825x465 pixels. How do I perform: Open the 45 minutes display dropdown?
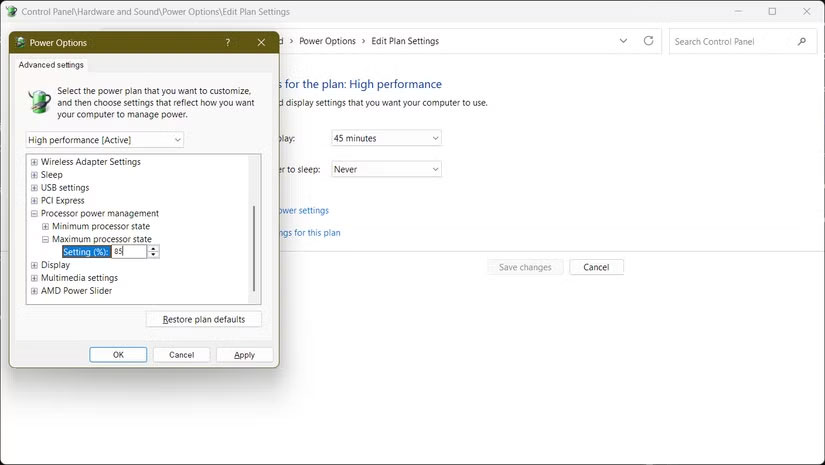[386, 138]
